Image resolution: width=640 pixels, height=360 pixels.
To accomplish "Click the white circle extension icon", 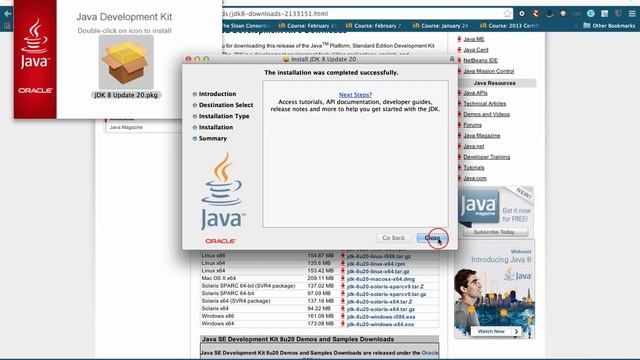I will pyautogui.click(x=522, y=13).
